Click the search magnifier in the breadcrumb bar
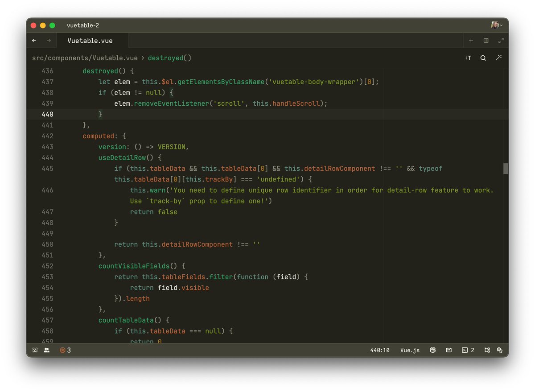Screen dimensions: 535x392 click(x=483, y=58)
